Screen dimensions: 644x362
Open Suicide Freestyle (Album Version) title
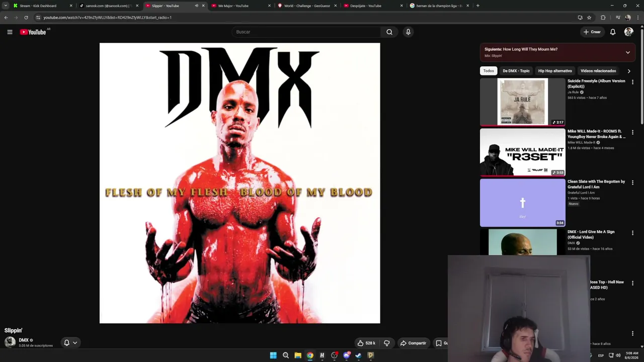coord(596,83)
